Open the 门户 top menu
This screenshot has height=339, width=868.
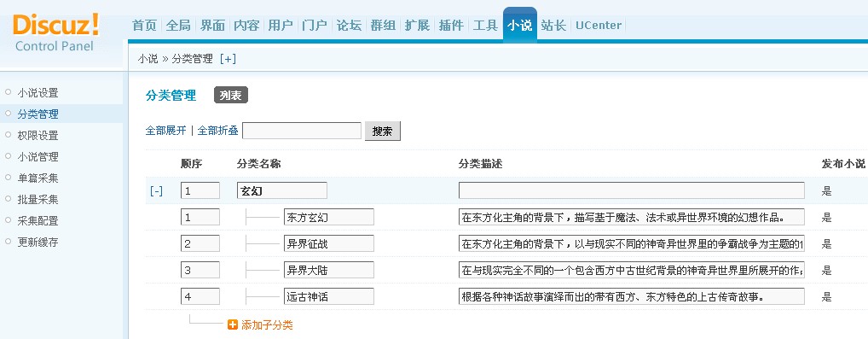315,25
